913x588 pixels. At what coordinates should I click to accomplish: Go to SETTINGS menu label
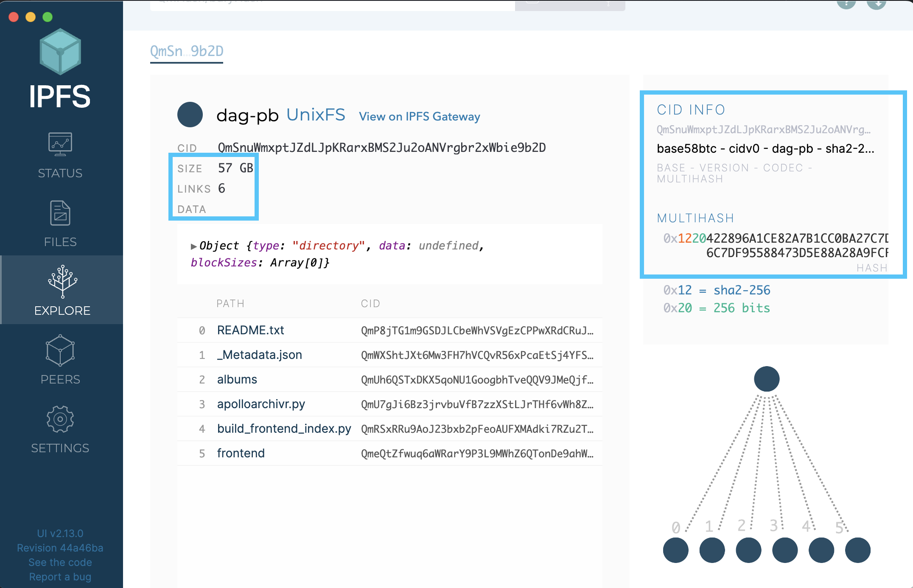tap(60, 448)
